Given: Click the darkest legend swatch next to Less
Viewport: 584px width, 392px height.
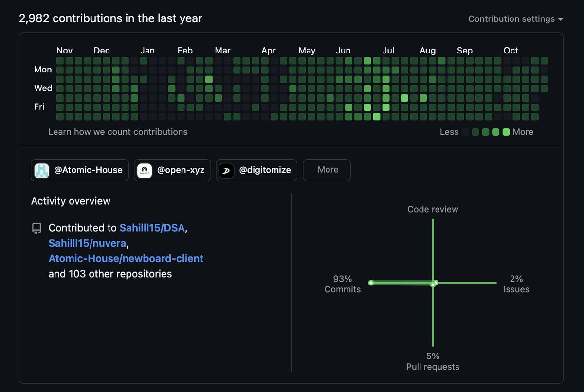Looking at the screenshot, I should 466,132.
